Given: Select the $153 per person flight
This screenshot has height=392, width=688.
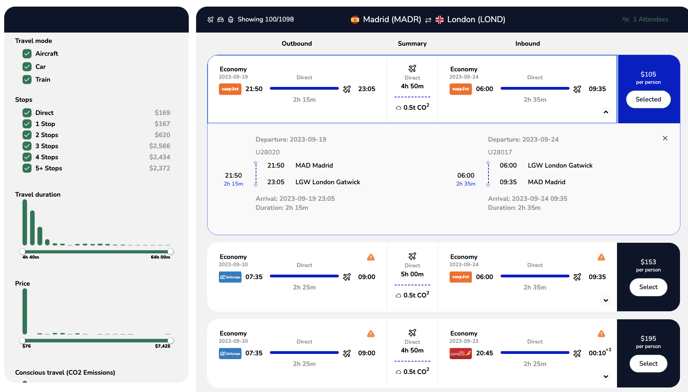Looking at the screenshot, I should (648, 287).
